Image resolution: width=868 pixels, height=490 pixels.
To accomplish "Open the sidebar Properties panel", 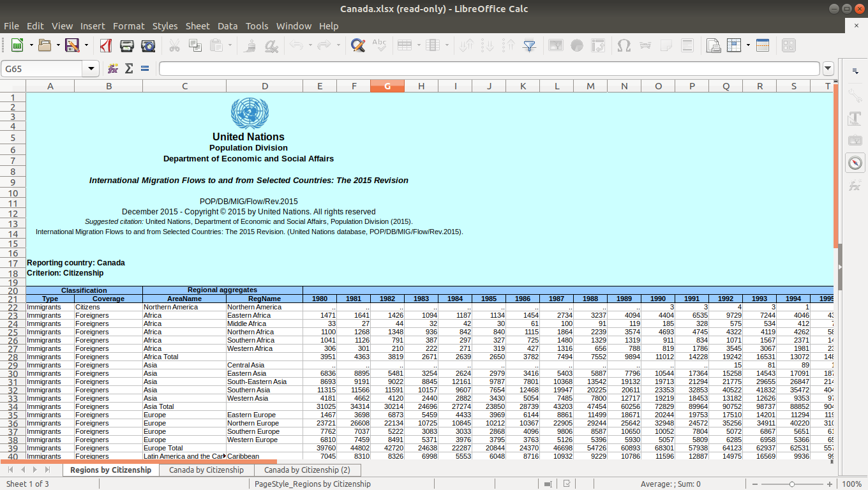I will pos(855,96).
